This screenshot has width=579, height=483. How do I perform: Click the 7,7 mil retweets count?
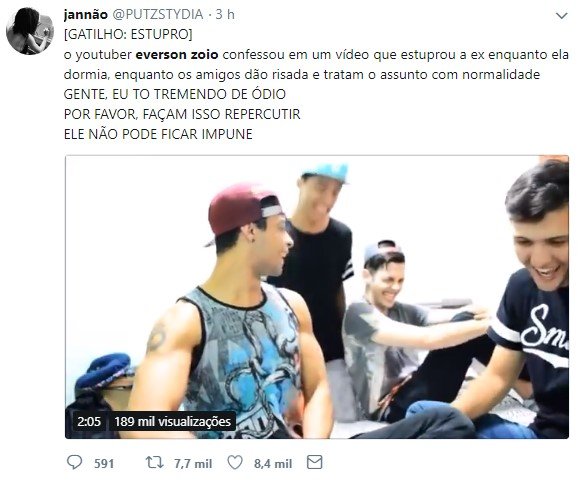[193, 464]
